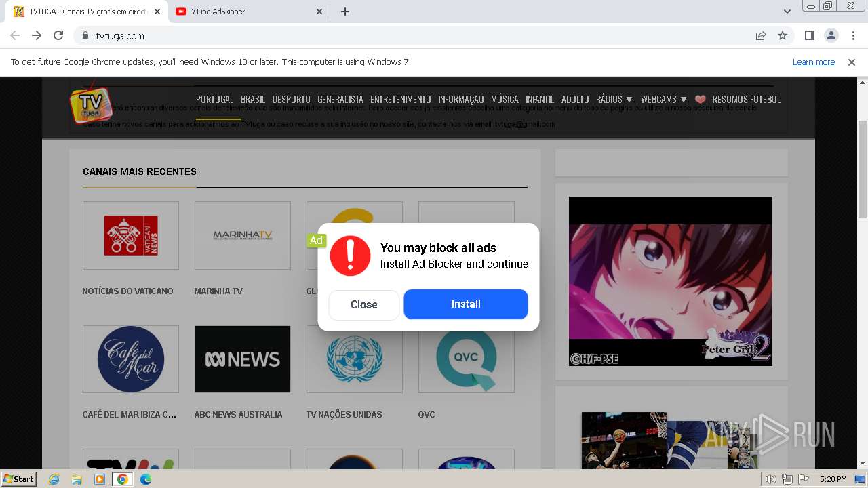Open the MÚSICA menu item
This screenshot has width=868, height=488.
(x=505, y=99)
